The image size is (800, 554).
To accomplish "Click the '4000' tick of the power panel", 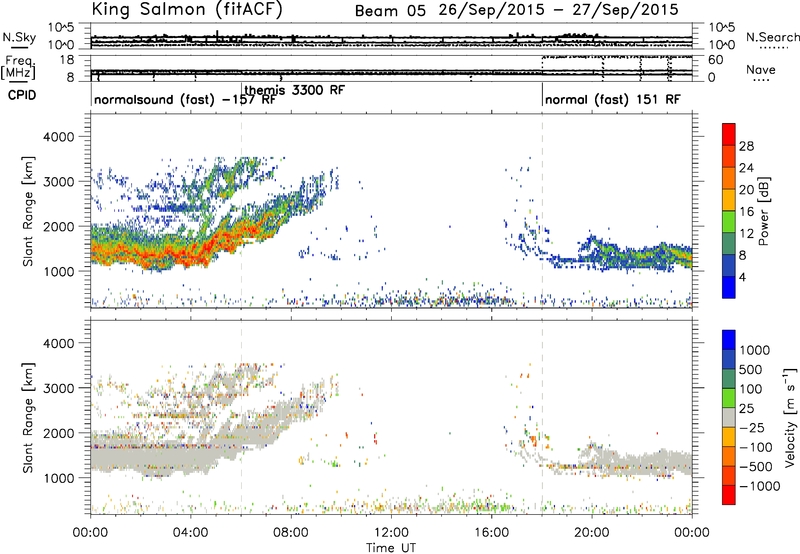I will [x=58, y=137].
